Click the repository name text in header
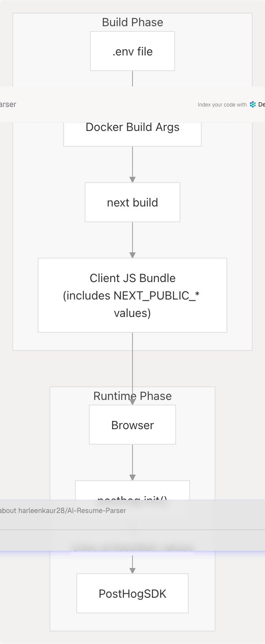265x644 pixels. point(8,104)
